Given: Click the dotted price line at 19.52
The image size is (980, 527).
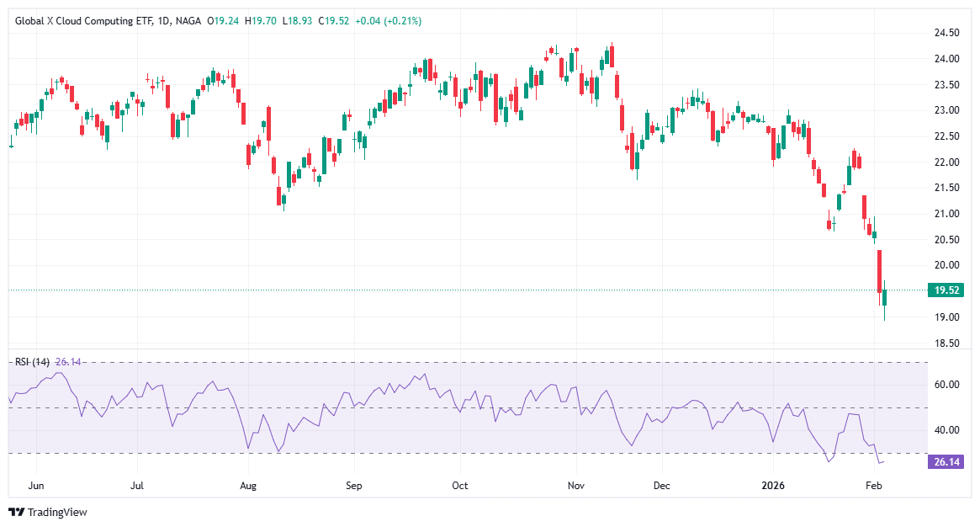Looking at the screenshot, I should (505, 290).
